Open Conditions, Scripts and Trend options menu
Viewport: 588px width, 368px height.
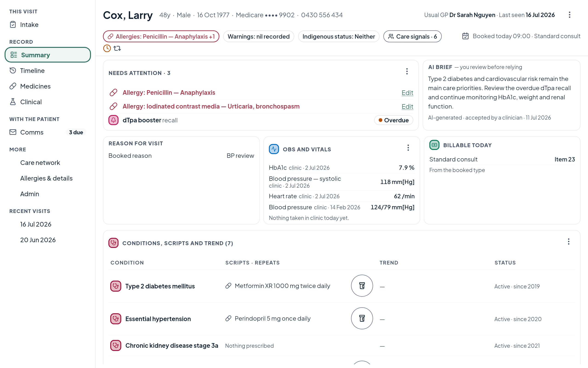[x=568, y=242]
